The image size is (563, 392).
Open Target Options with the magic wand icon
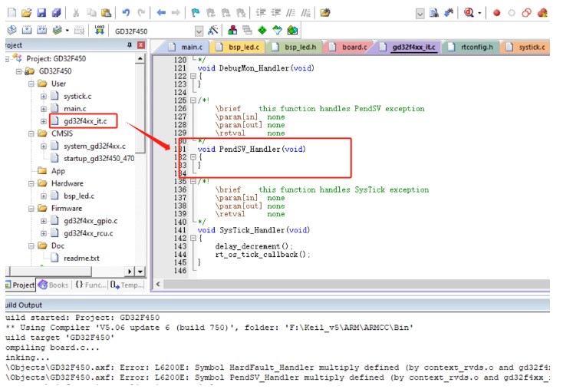click(x=212, y=31)
